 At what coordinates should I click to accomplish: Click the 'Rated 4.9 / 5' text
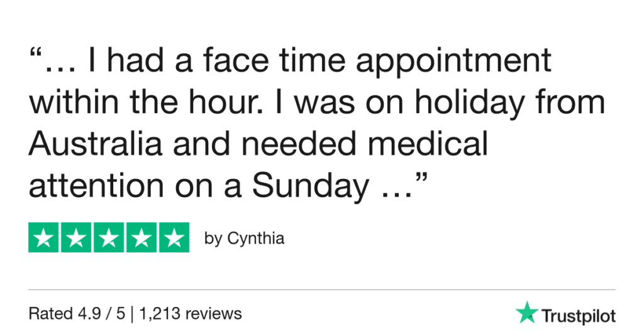76,313
